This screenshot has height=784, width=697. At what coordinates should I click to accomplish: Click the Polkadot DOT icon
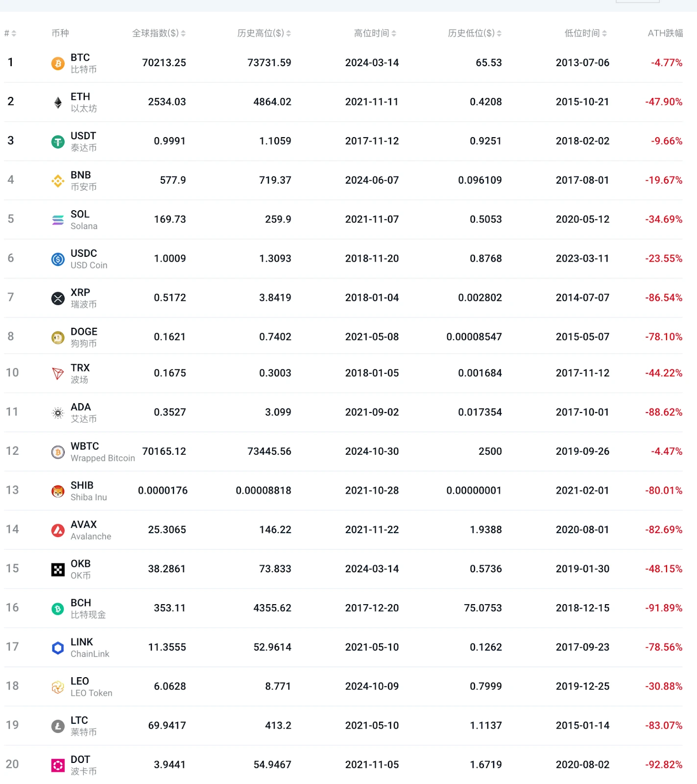58,765
